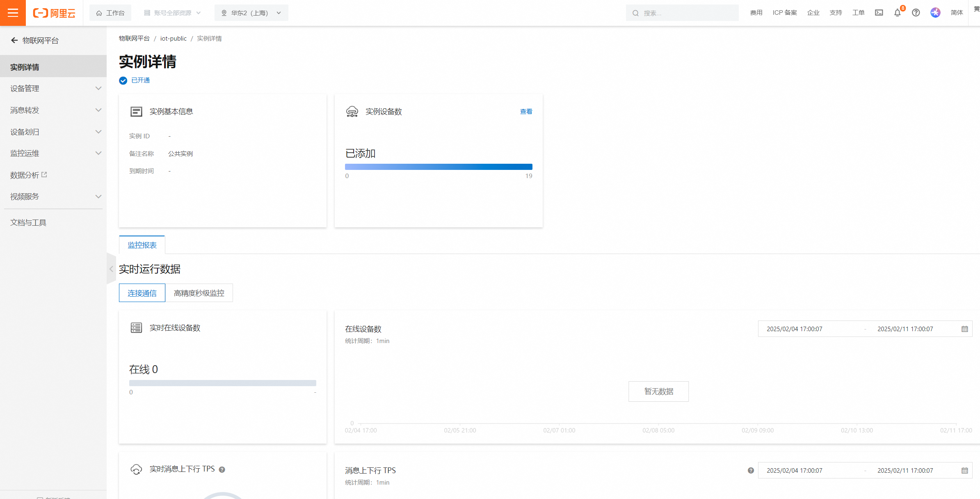980x499 pixels.
Task: Click the 实时在线设备数 list icon
Action: (136, 328)
